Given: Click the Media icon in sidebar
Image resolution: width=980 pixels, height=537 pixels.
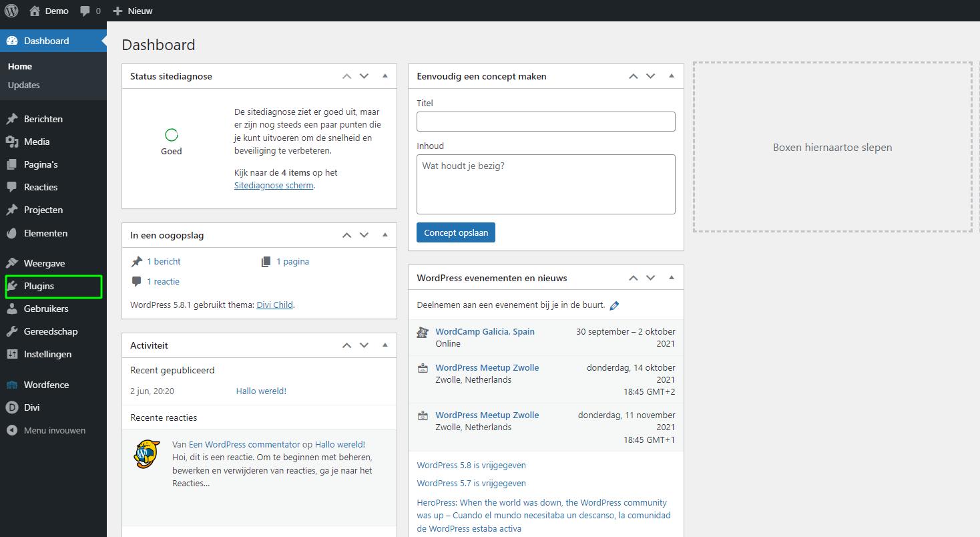Looking at the screenshot, I should (12, 142).
